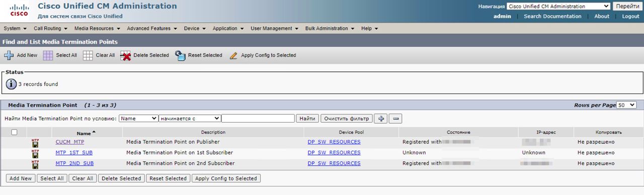Open the Help menu

[x=369, y=29]
